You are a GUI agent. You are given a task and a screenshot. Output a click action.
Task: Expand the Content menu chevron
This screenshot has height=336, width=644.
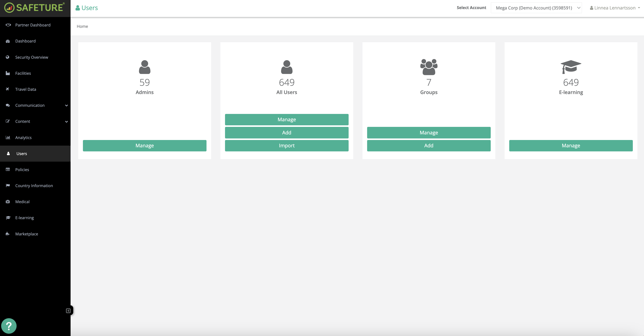tap(66, 121)
